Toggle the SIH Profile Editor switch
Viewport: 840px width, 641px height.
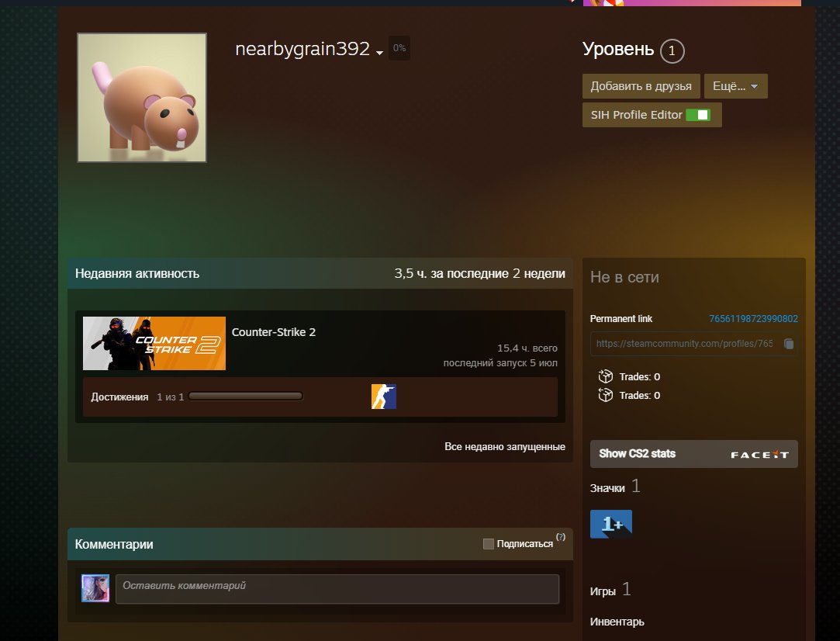click(698, 115)
